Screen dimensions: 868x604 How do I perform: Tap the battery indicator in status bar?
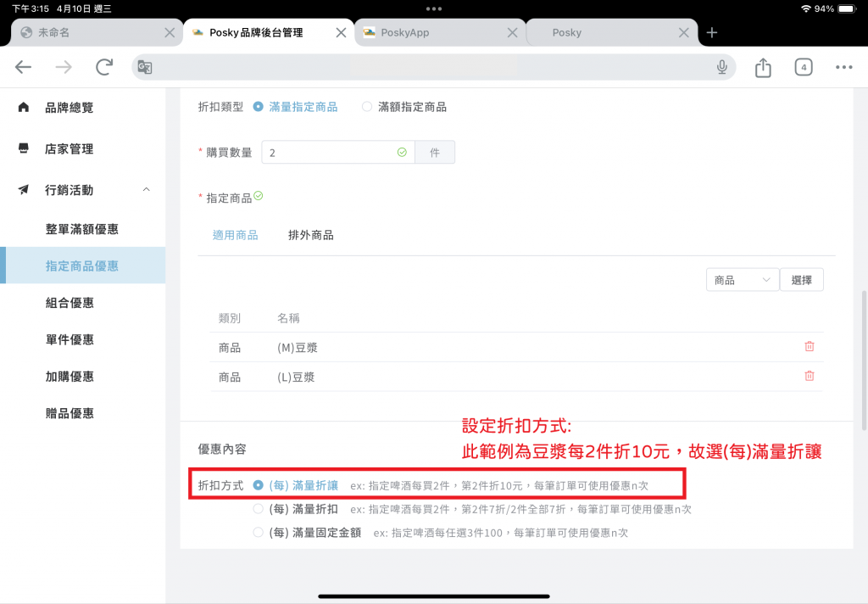coord(847,8)
